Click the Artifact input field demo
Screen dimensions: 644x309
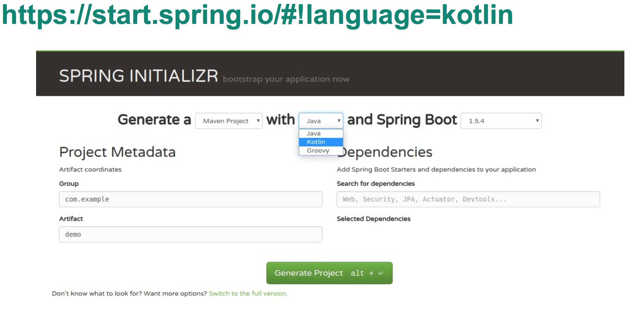[190, 234]
